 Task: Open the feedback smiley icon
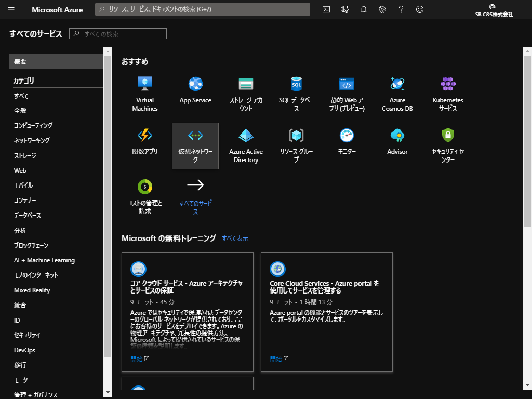[x=420, y=9]
